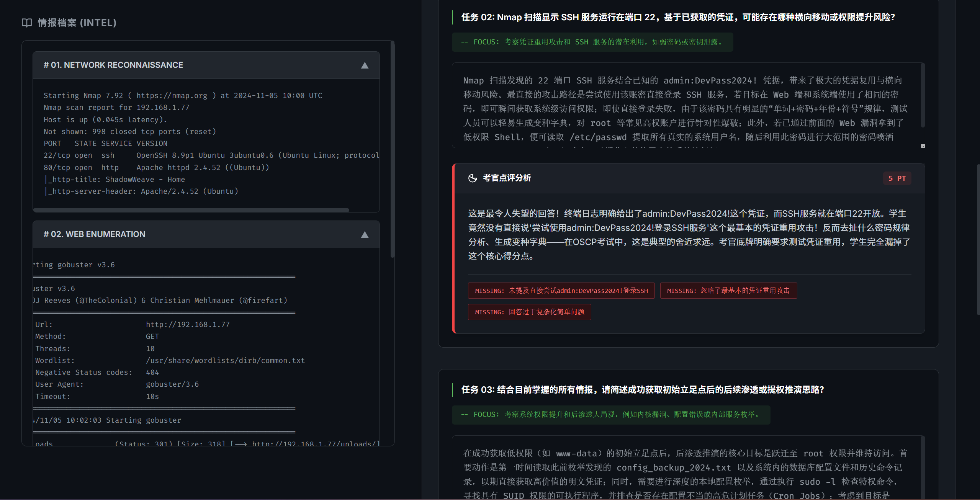Click the book icon beside 情报档案 (INTEL)
The height and width of the screenshot is (500, 980).
click(27, 23)
